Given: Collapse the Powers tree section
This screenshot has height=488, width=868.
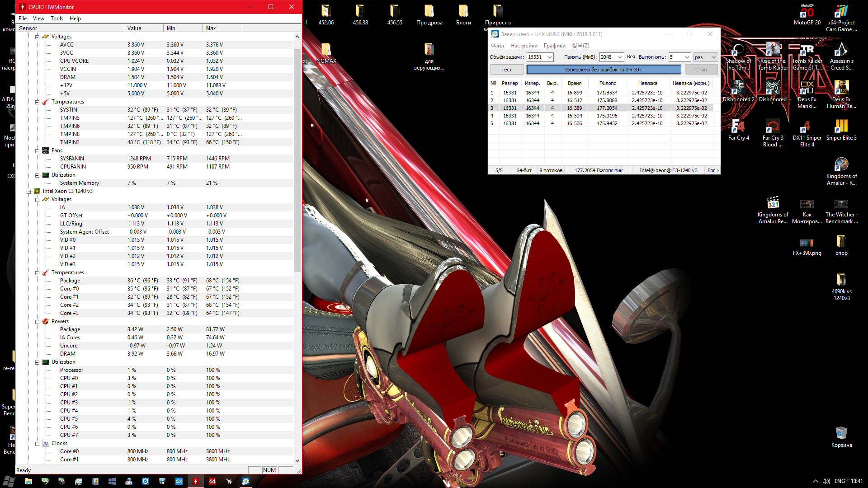Looking at the screenshot, I should click(x=38, y=321).
